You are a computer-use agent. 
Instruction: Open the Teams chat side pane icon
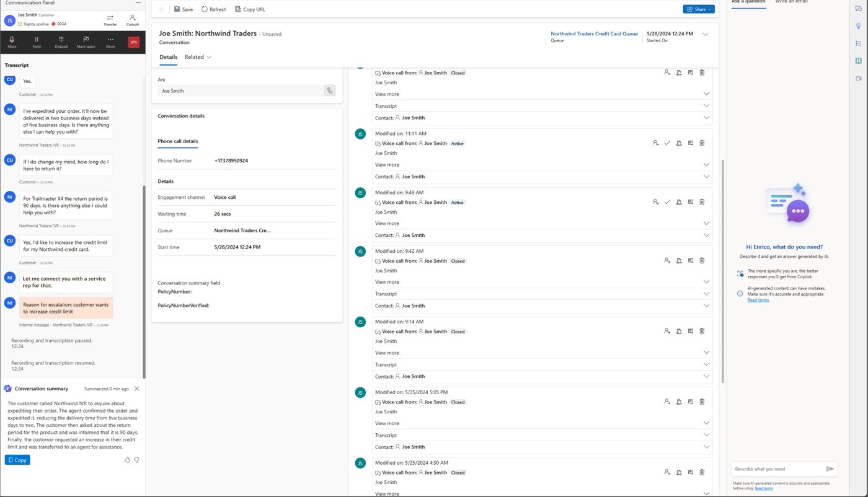[858, 78]
